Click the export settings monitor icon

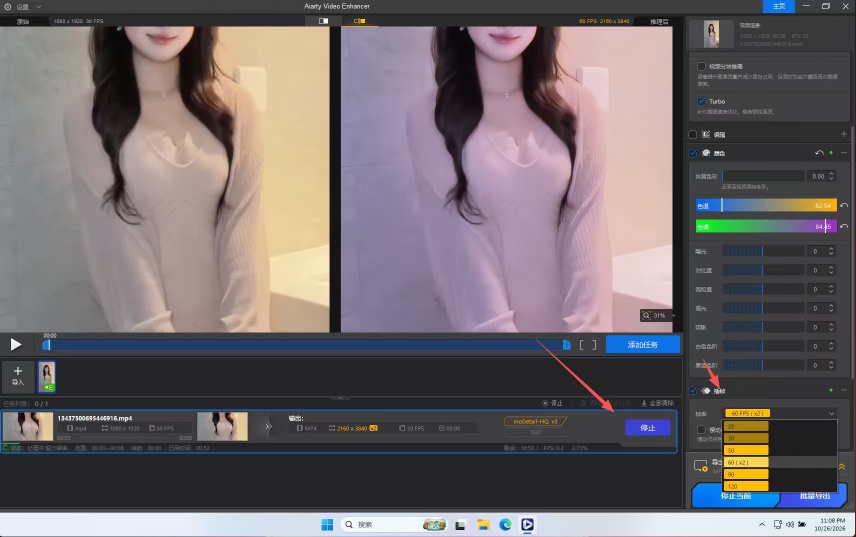coord(700,466)
